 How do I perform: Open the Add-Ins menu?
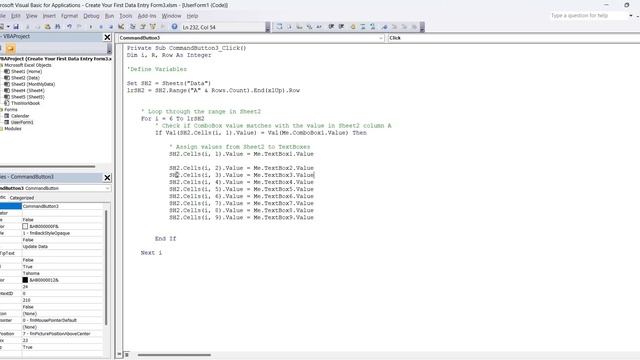point(147,16)
